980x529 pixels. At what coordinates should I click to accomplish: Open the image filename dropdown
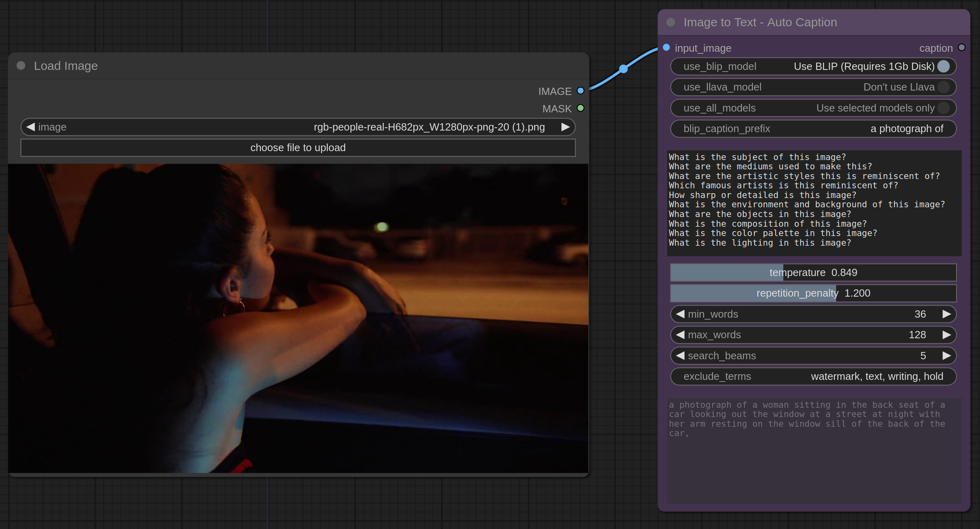pos(298,127)
